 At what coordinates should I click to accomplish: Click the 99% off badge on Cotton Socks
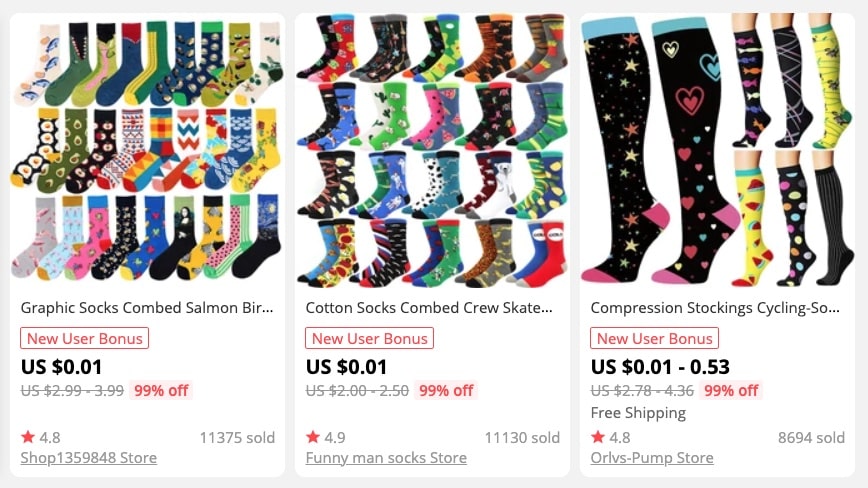click(x=446, y=391)
